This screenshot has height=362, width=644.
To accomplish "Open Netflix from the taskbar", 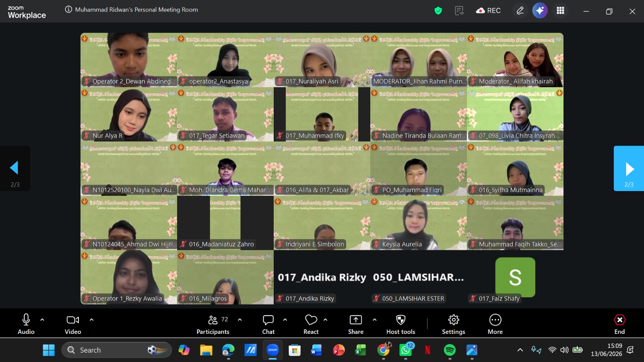I will tap(427, 350).
